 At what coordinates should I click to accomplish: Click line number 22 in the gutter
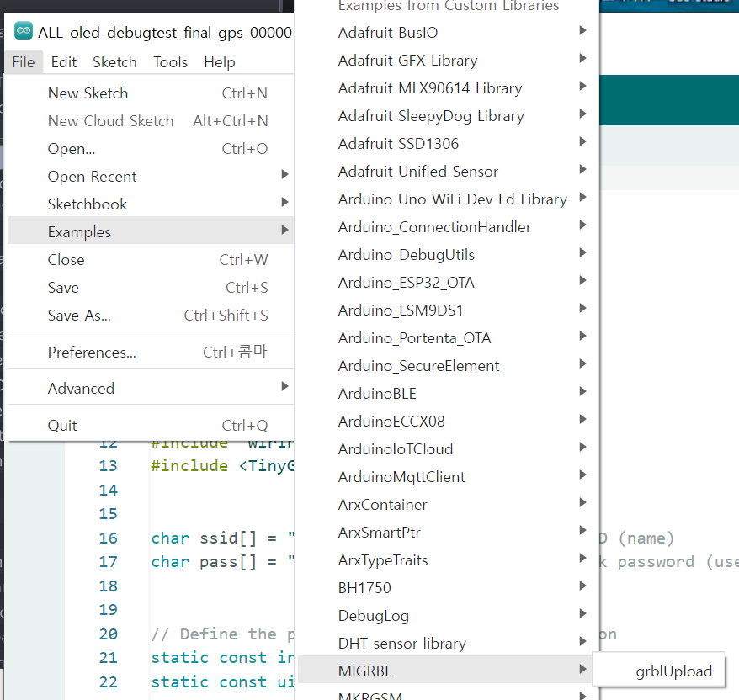[108, 682]
